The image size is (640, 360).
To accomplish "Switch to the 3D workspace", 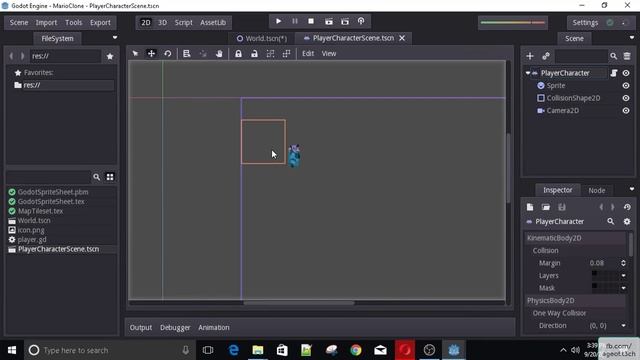I will coord(162,22).
